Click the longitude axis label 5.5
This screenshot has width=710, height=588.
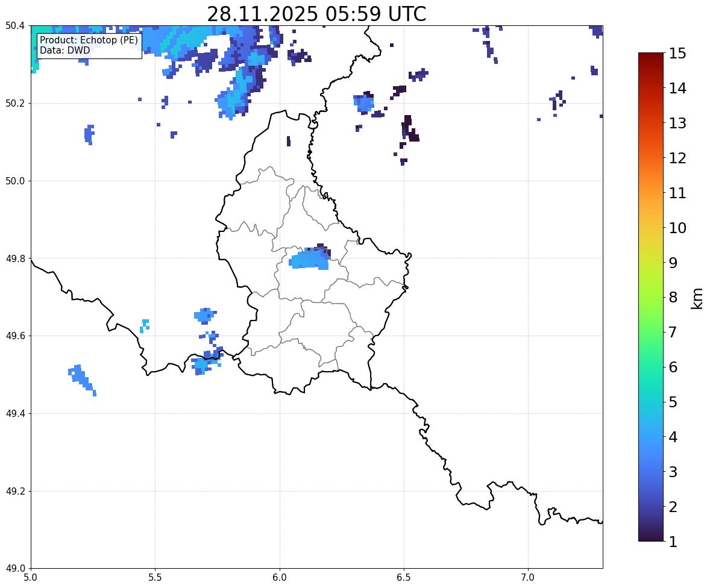[x=156, y=578]
